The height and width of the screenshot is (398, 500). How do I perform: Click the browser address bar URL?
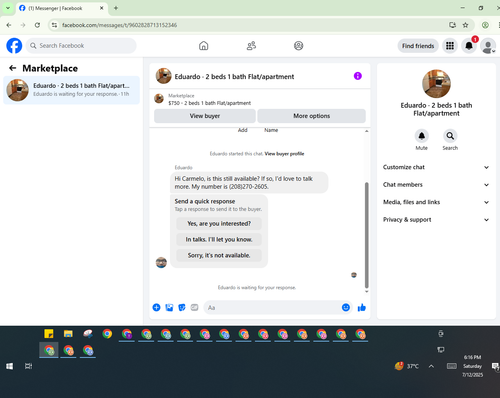coord(119,25)
